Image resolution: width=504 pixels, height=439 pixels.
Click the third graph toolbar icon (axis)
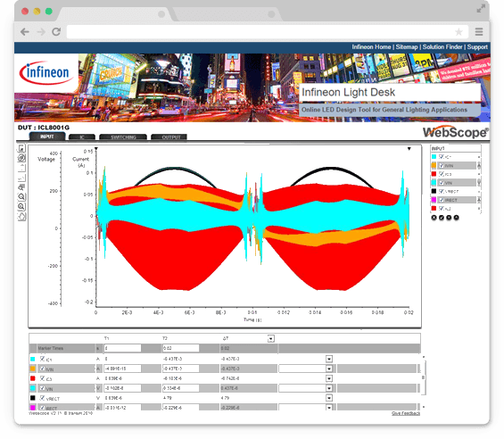coord(21,168)
